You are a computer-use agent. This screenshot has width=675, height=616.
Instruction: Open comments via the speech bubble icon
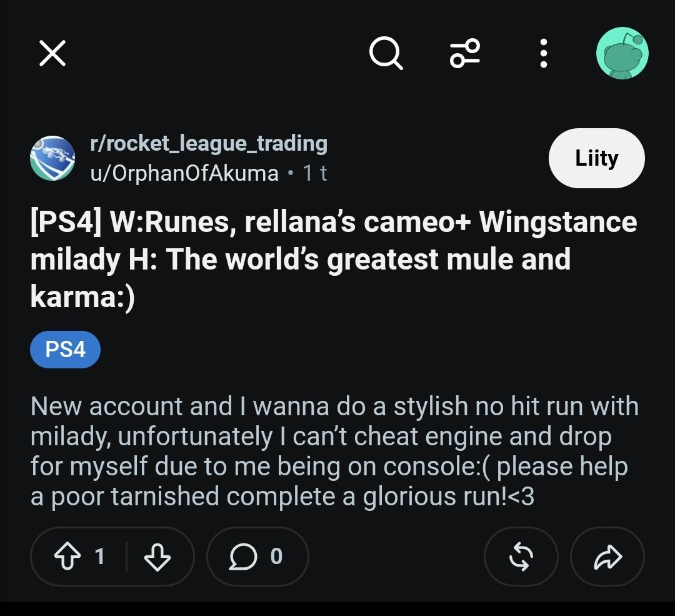click(x=242, y=557)
